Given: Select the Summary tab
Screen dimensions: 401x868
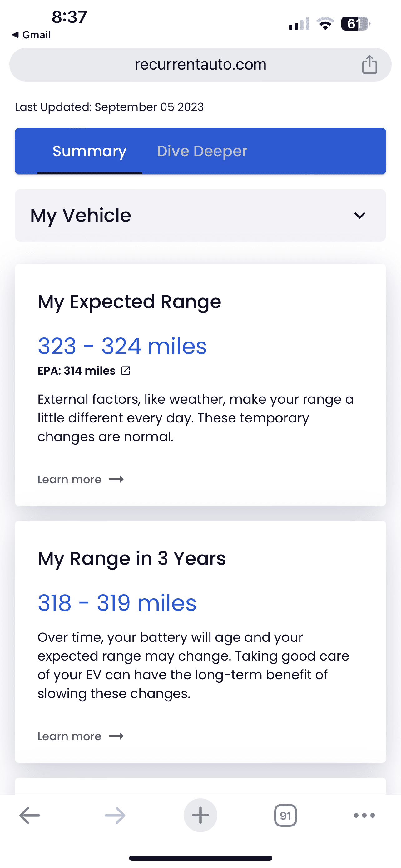Looking at the screenshot, I should pos(90,151).
